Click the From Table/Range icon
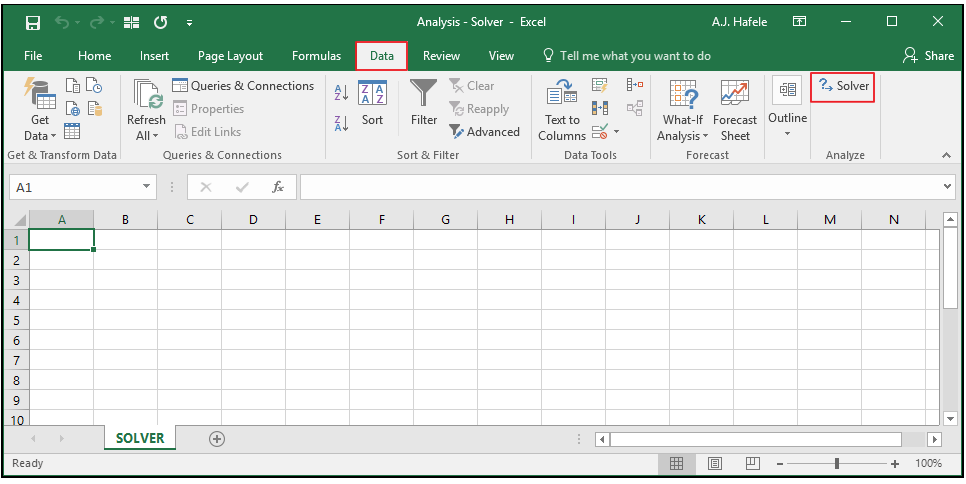Screen dimensions: 966x484 pos(72,131)
